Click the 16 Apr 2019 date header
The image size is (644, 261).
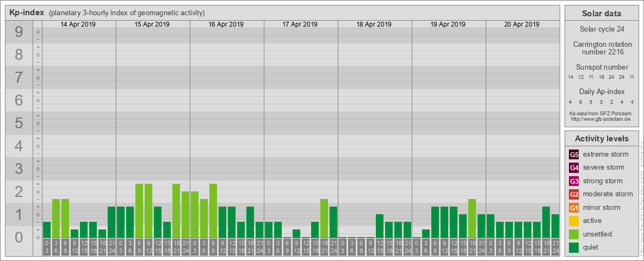tap(226, 24)
